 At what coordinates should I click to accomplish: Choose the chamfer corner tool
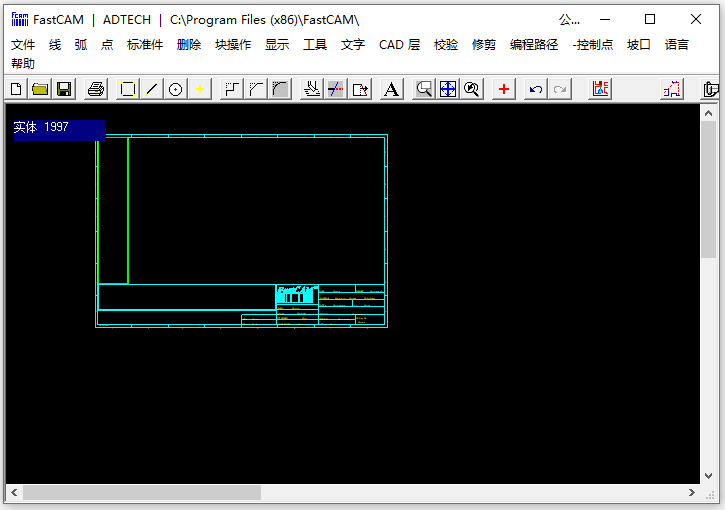[256, 89]
